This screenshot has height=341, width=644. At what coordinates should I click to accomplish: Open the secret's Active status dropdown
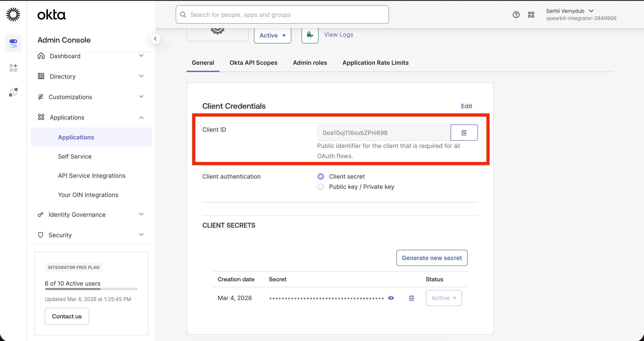(x=444, y=298)
